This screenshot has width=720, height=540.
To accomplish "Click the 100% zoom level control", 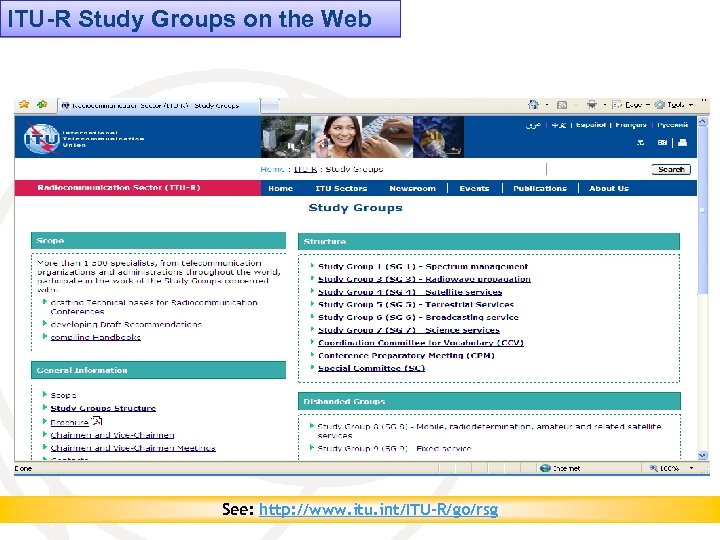I will point(665,468).
